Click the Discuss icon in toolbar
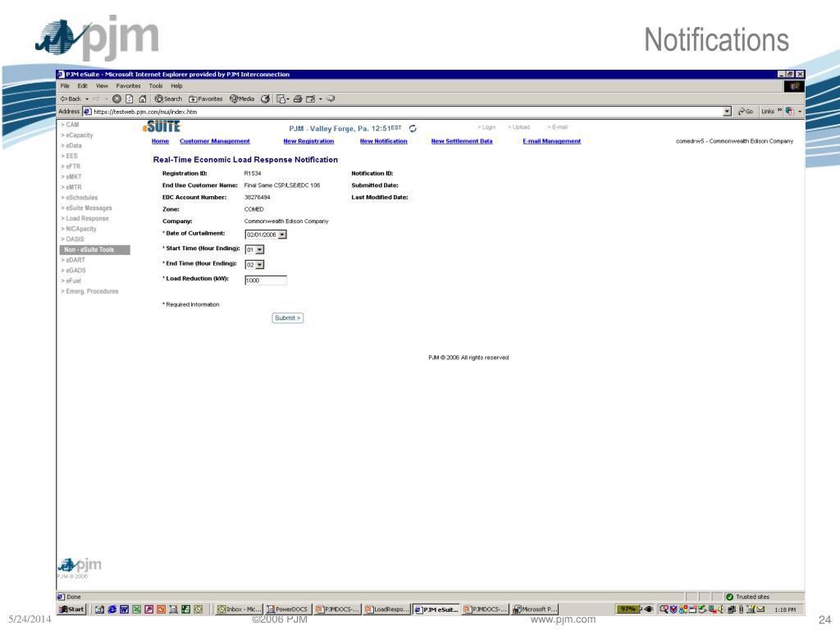Image resolution: width=840 pixels, height=630 pixels. pyautogui.click(x=331, y=98)
